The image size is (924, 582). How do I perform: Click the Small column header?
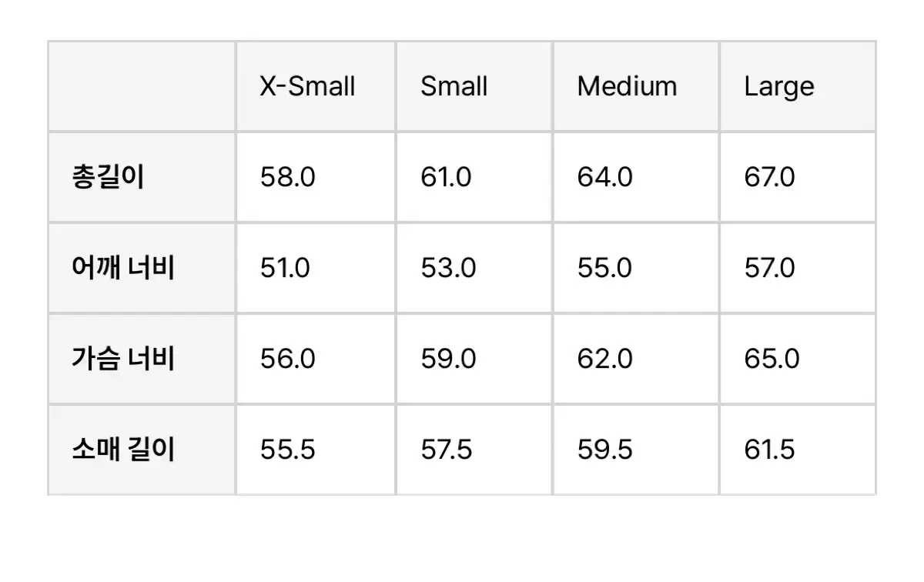(454, 86)
